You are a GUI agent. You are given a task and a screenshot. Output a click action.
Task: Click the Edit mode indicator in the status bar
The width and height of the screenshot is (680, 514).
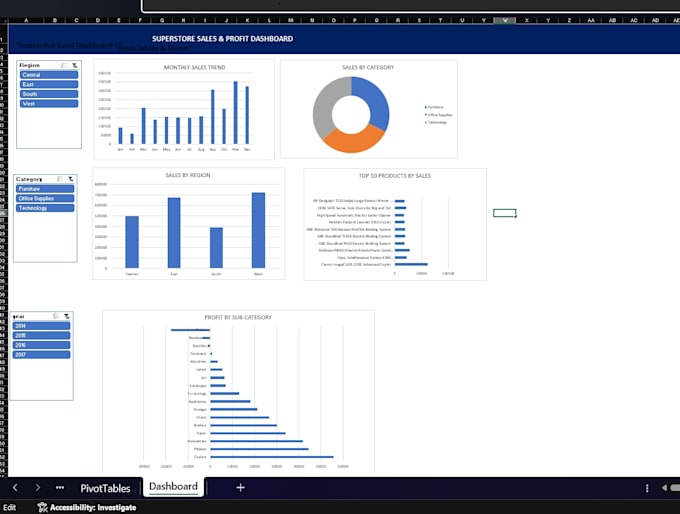tap(10, 507)
